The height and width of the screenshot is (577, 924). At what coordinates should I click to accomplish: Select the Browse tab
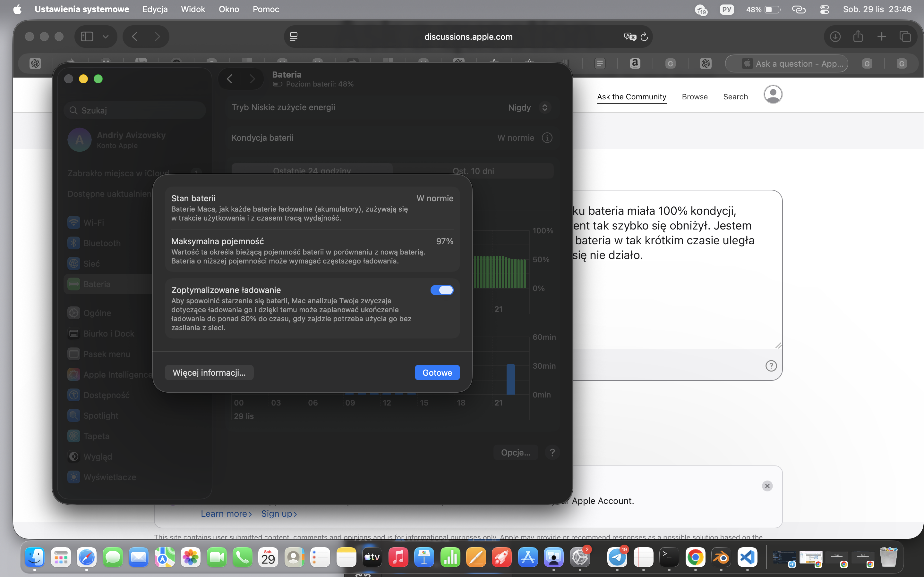point(695,96)
